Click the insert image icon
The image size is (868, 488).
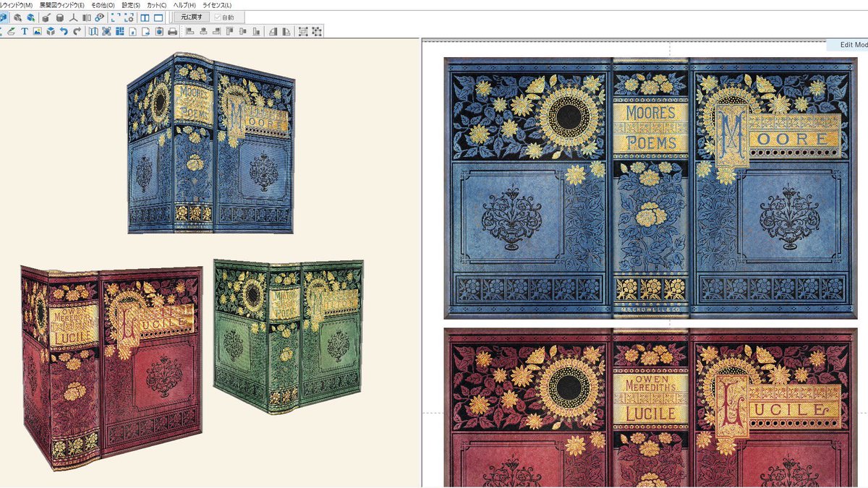pos(37,31)
